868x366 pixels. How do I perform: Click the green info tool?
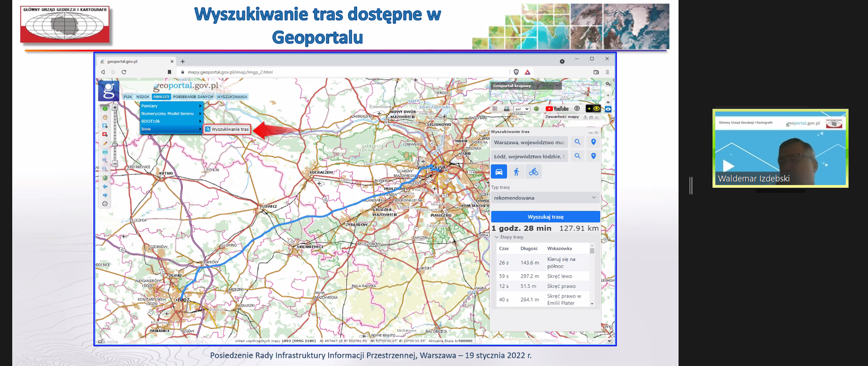pyautogui.click(x=105, y=108)
